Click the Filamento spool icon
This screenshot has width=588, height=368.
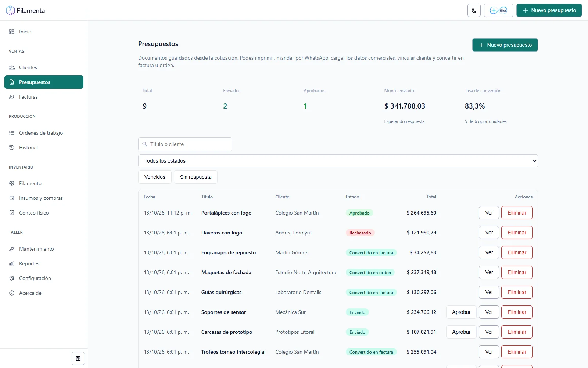12,183
